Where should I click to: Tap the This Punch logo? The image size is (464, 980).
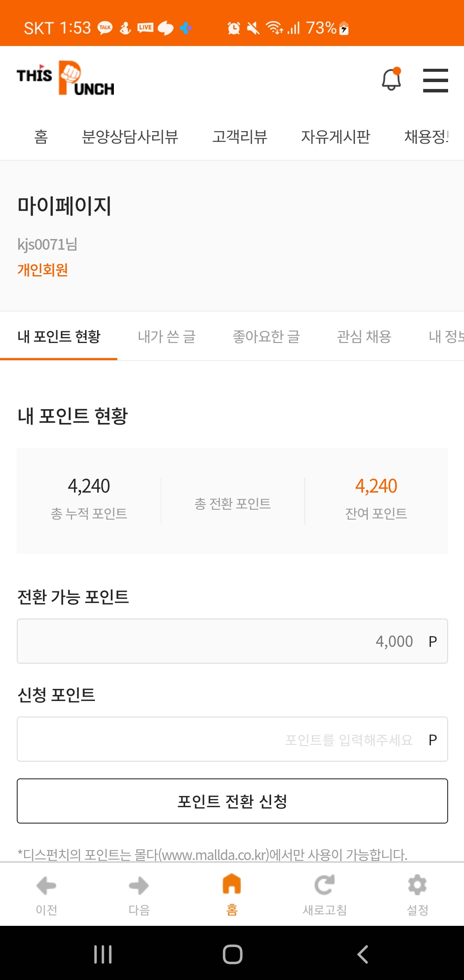66,78
